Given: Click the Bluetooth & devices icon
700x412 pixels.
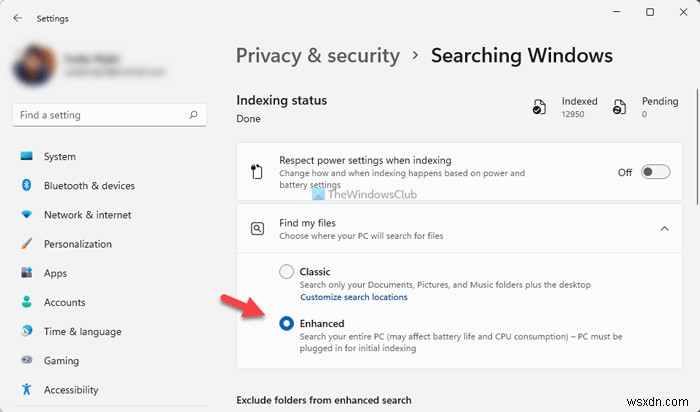Looking at the screenshot, I should coord(26,186).
